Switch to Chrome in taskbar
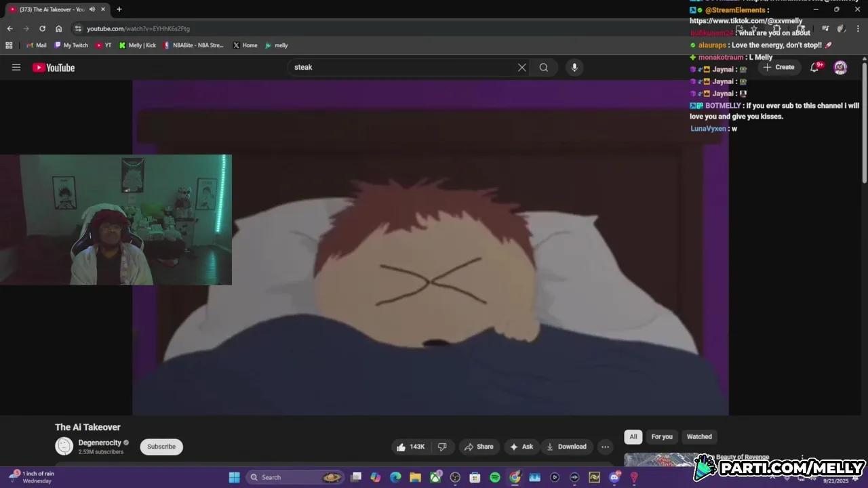This screenshot has width=868, height=488. 515,477
